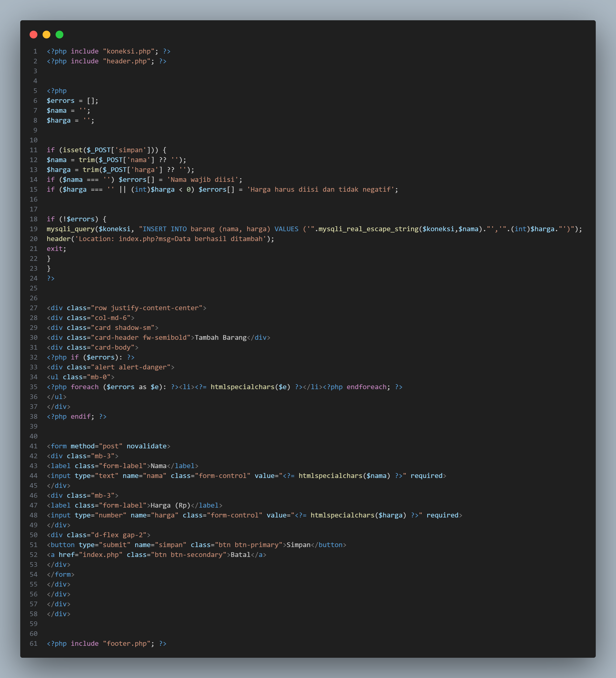Click the yellow minimize dot
The image size is (616, 678).
click(46, 35)
